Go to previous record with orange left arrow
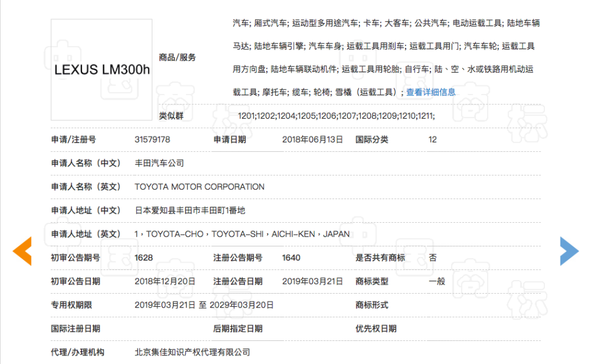Viewport: 591px width, 364px height. coord(22,251)
